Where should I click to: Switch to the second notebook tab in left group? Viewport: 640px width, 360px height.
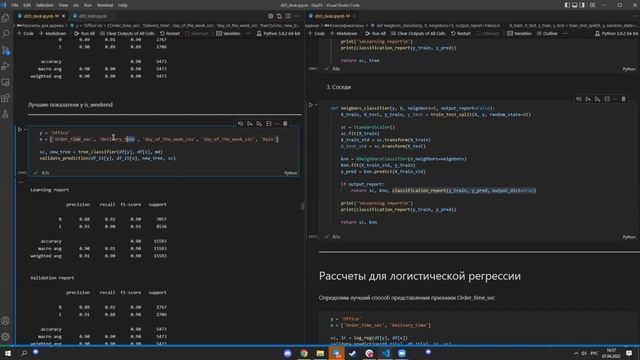pyautogui.click(x=92, y=16)
